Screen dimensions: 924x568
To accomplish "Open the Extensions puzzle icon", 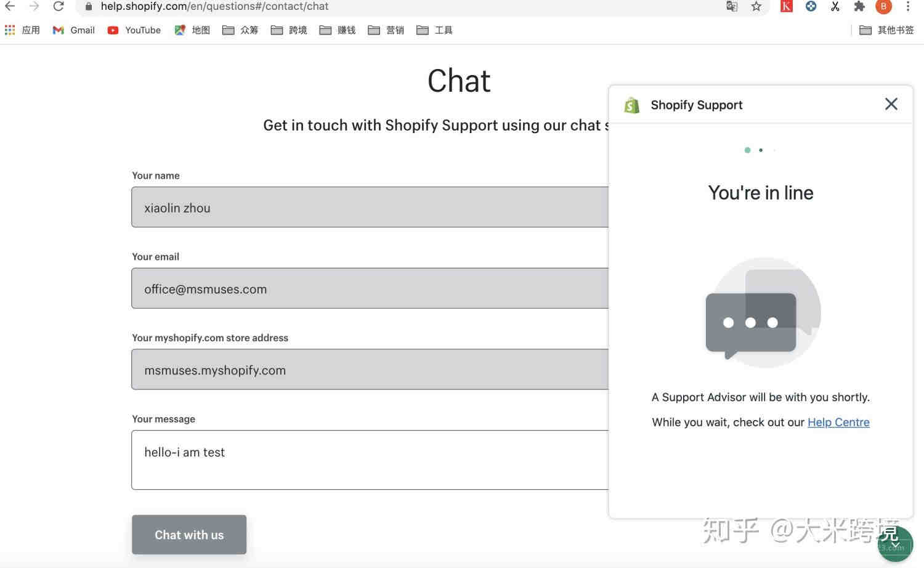I will pos(859,6).
